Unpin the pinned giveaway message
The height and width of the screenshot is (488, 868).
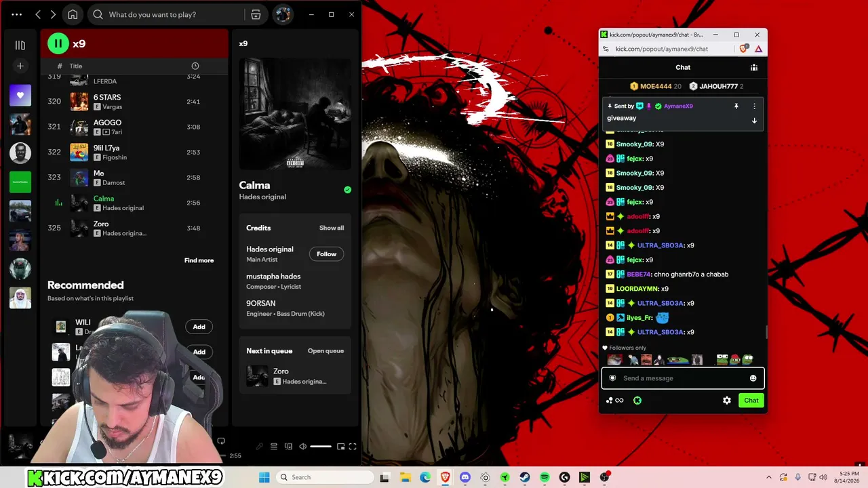736,106
